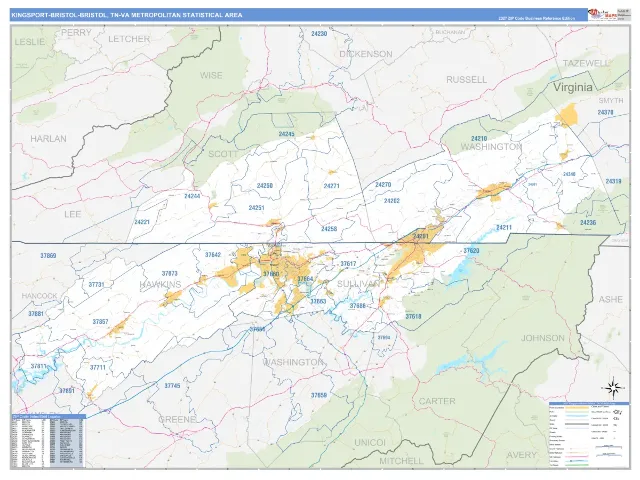This screenshot has width=640, height=480.
Task: Select ZIP code 37811
Action: point(39,367)
